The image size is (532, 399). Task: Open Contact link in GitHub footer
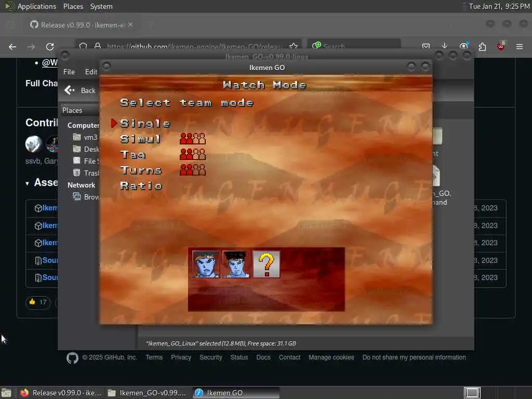click(289, 357)
